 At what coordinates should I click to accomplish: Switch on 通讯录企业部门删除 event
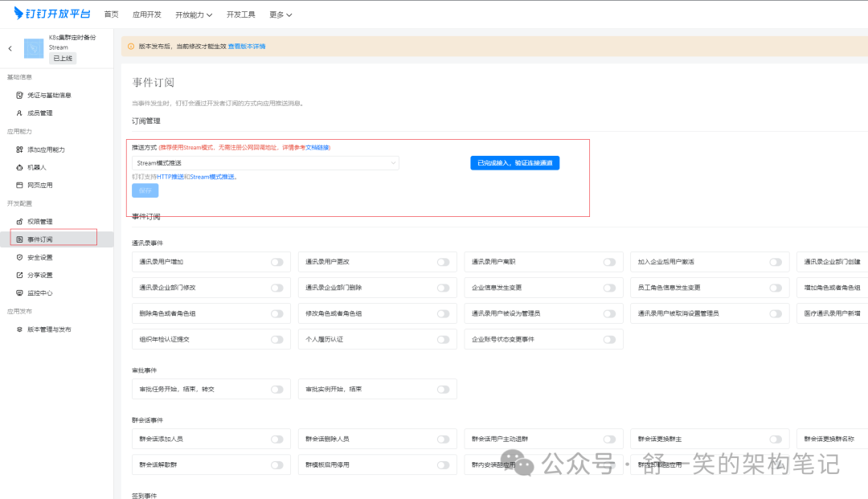(443, 288)
